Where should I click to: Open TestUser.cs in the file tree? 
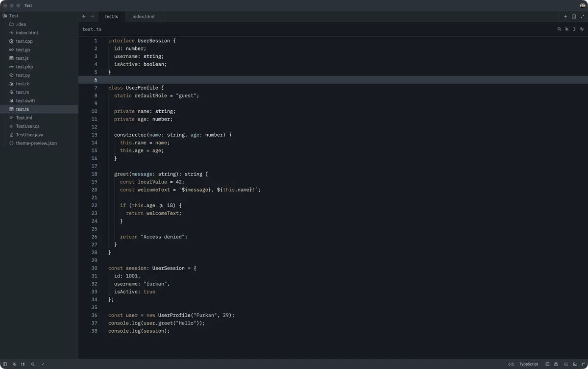(x=39, y=126)
